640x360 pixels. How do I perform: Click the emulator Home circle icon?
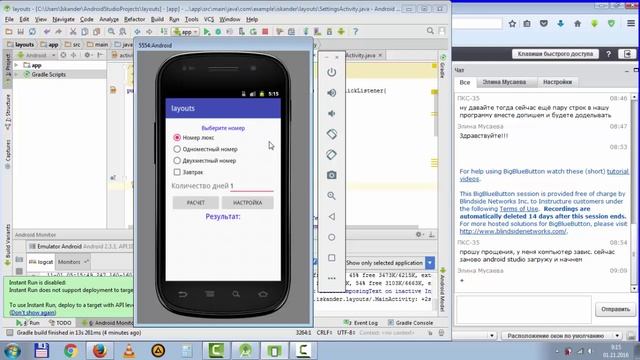(x=331, y=237)
